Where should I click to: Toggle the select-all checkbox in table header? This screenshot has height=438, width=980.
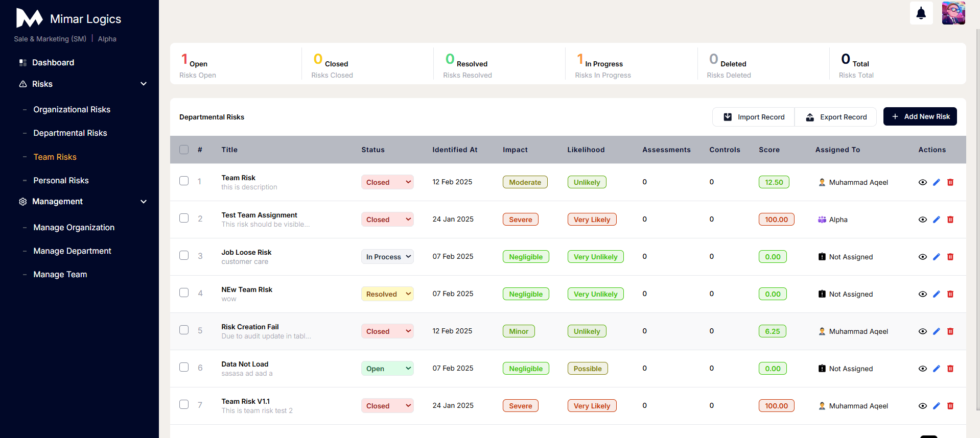pos(184,150)
